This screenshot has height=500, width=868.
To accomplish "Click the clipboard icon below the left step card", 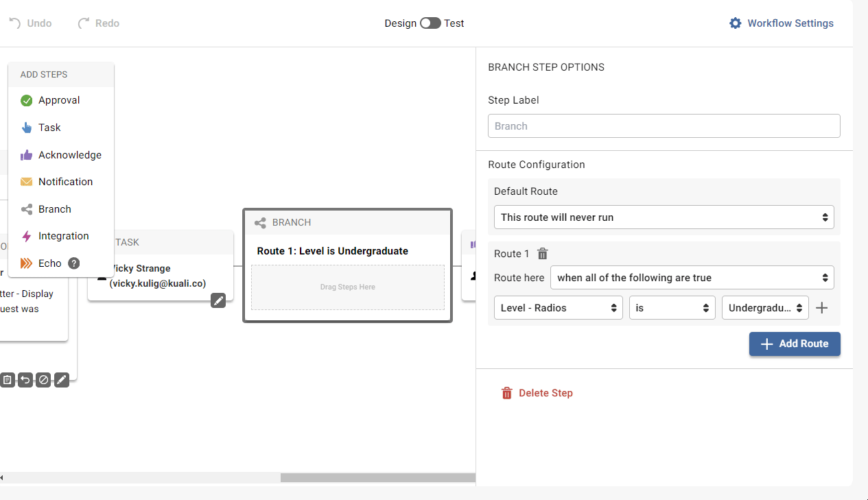I will 7,379.
